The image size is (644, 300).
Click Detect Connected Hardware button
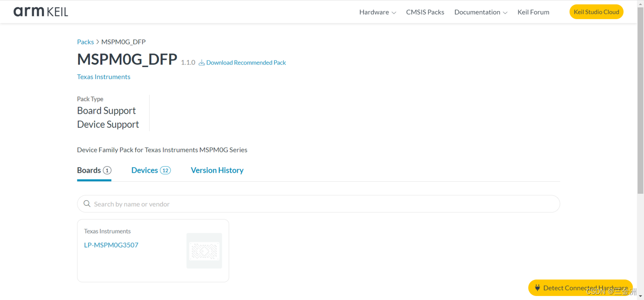pyautogui.click(x=580, y=288)
